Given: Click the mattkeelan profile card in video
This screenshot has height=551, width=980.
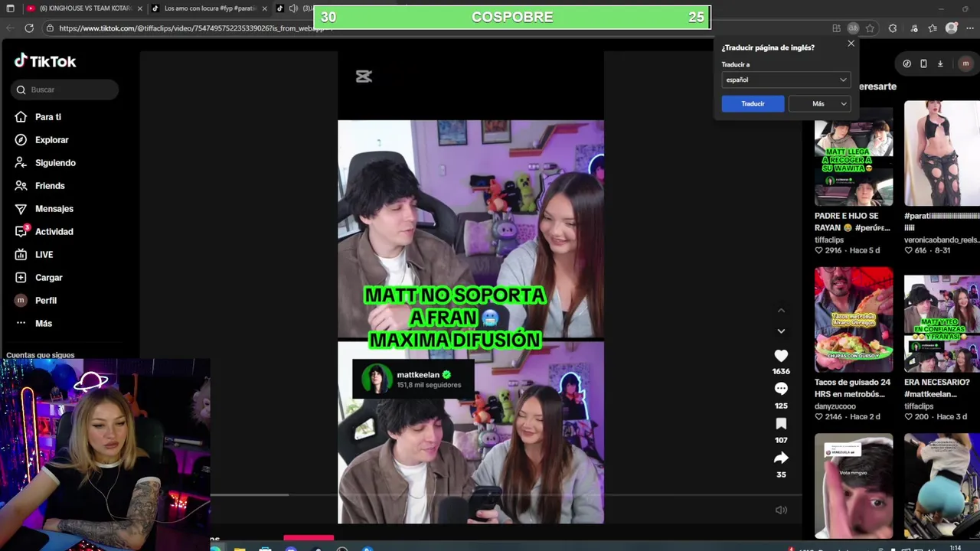Looking at the screenshot, I should click(x=413, y=379).
